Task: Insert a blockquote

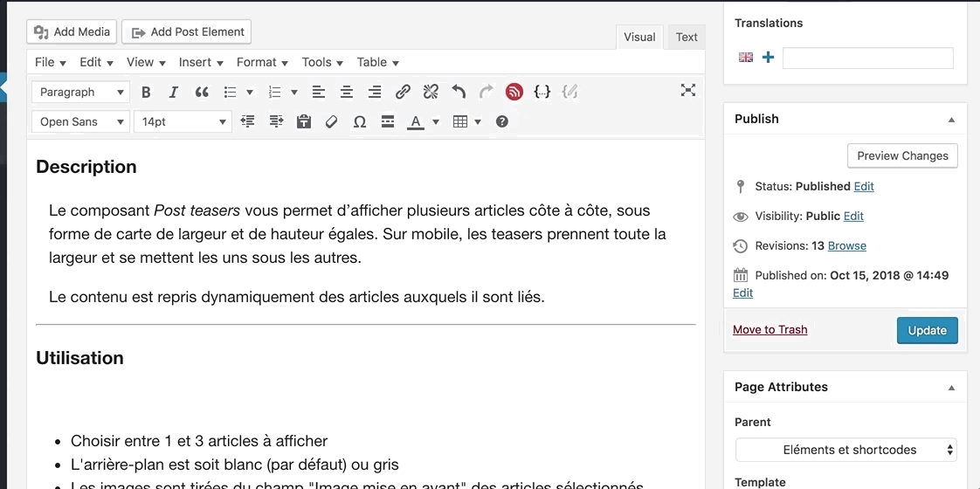Action: (202, 93)
